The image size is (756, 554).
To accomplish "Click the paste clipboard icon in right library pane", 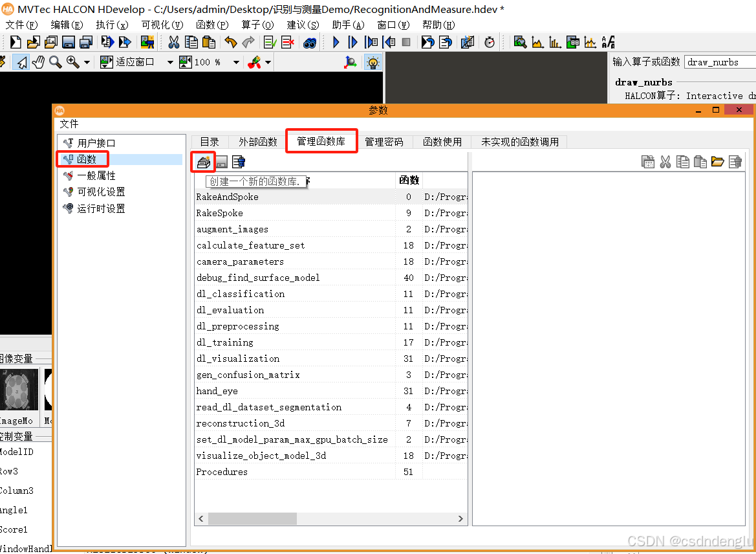I will [700, 162].
